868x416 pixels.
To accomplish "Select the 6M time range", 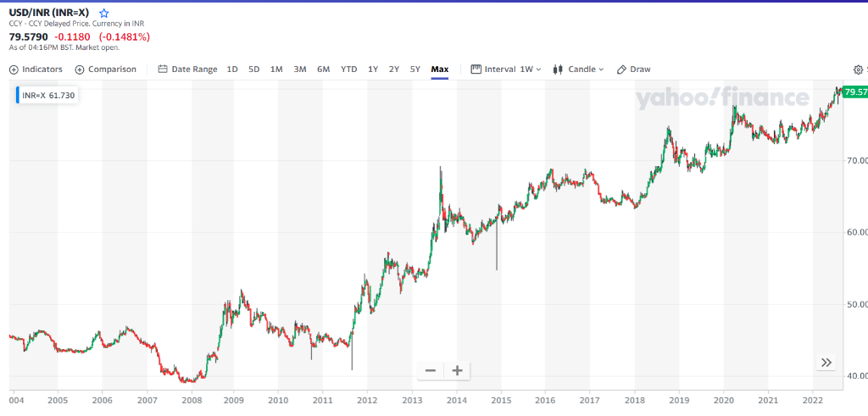I will 323,69.
